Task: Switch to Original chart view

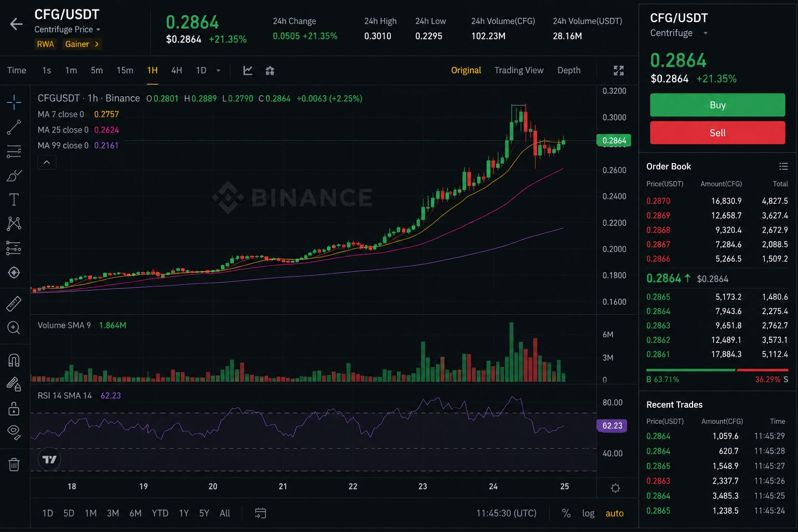Action: coord(466,70)
